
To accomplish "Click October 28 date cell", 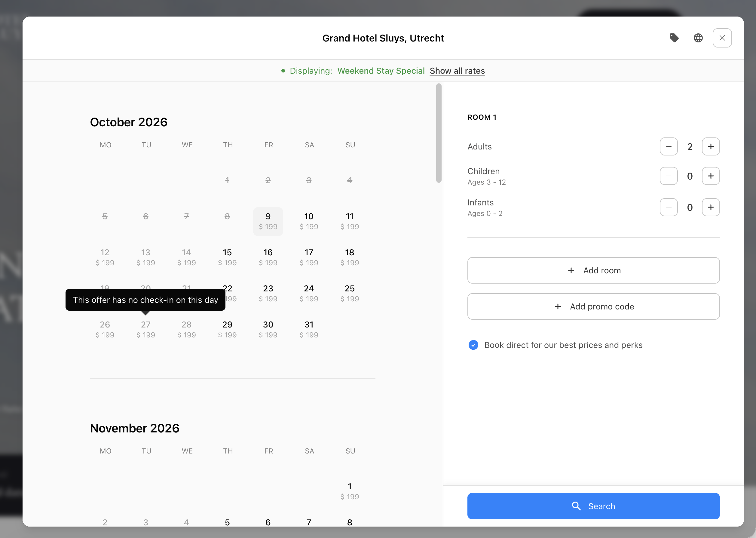I will 186,330.
